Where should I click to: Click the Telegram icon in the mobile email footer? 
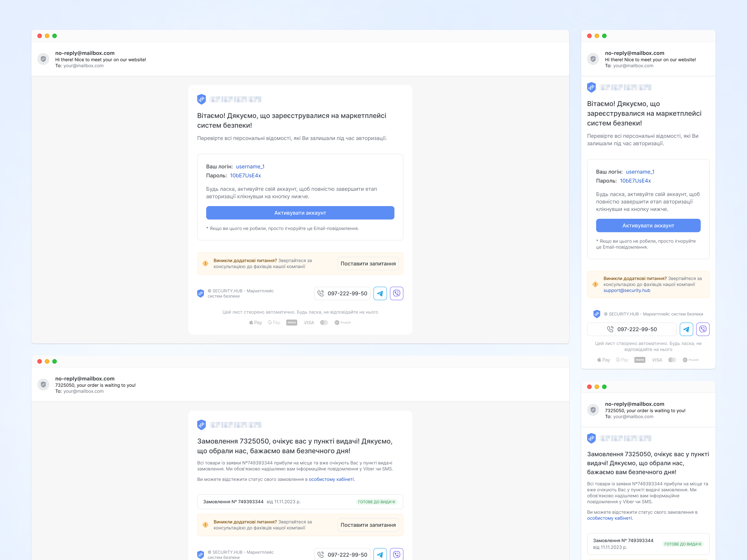(x=686, y=329)
